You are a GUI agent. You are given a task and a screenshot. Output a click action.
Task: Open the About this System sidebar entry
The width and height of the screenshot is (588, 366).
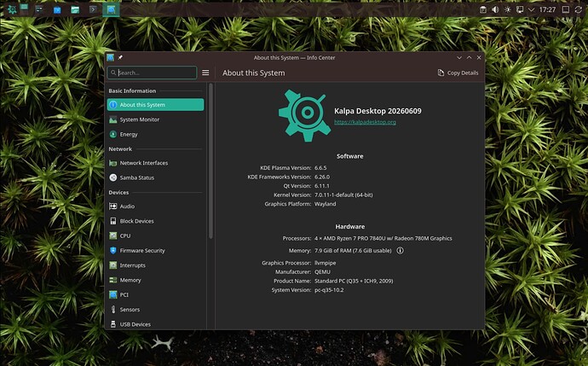tap(155, 105)
